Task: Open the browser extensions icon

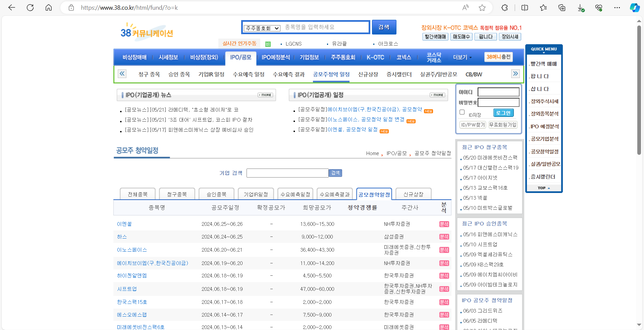Action: click(x=504, y=8)
